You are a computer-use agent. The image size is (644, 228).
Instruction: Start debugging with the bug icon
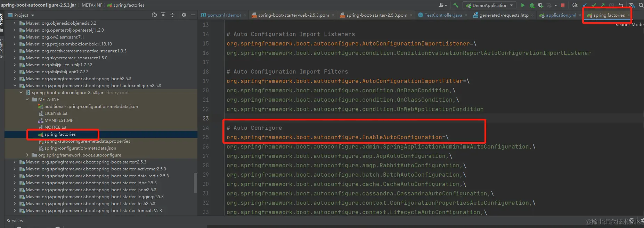pos(532,5)
